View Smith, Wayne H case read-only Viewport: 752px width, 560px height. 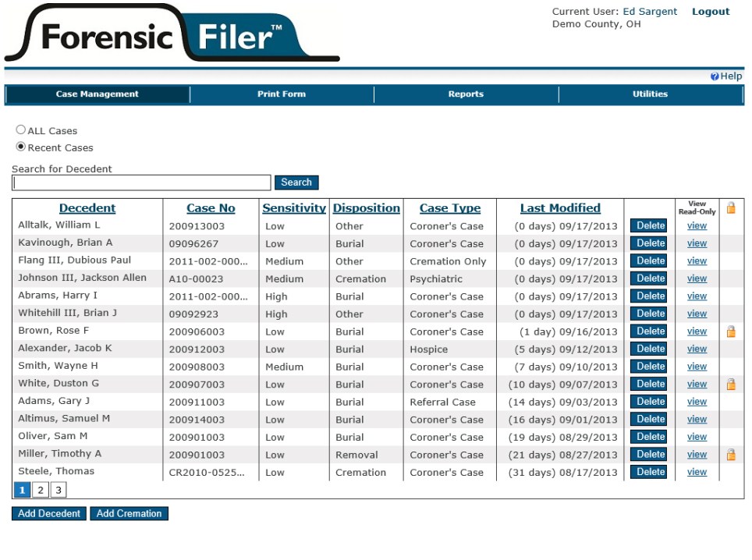(697, 367)
